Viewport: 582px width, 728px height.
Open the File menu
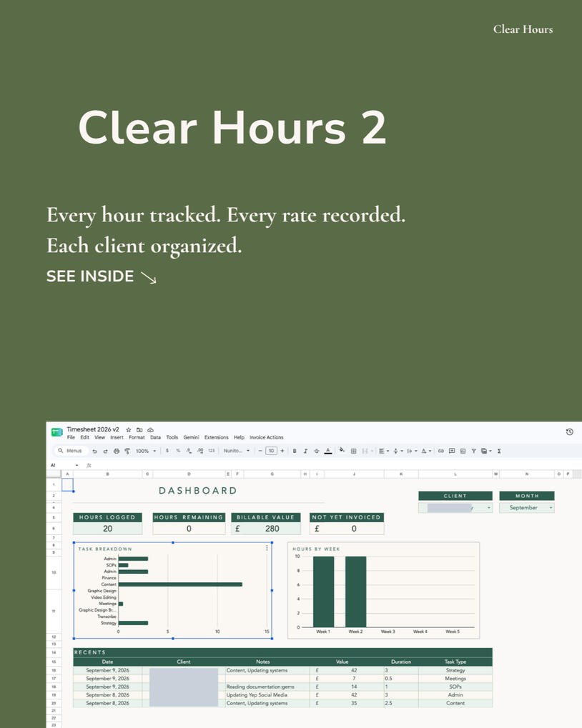point(71,437)
